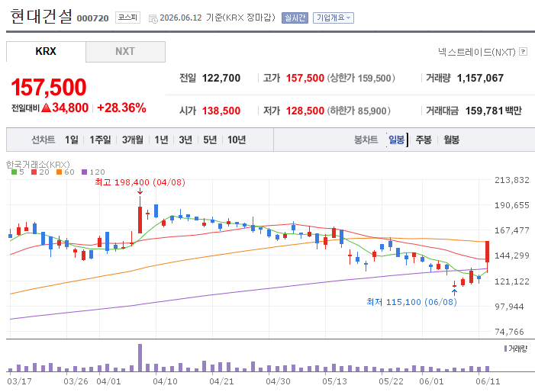This screenshot has width=535, height=392.
Task: Select the 3년 line chart period
Action: tap(185, 140)
